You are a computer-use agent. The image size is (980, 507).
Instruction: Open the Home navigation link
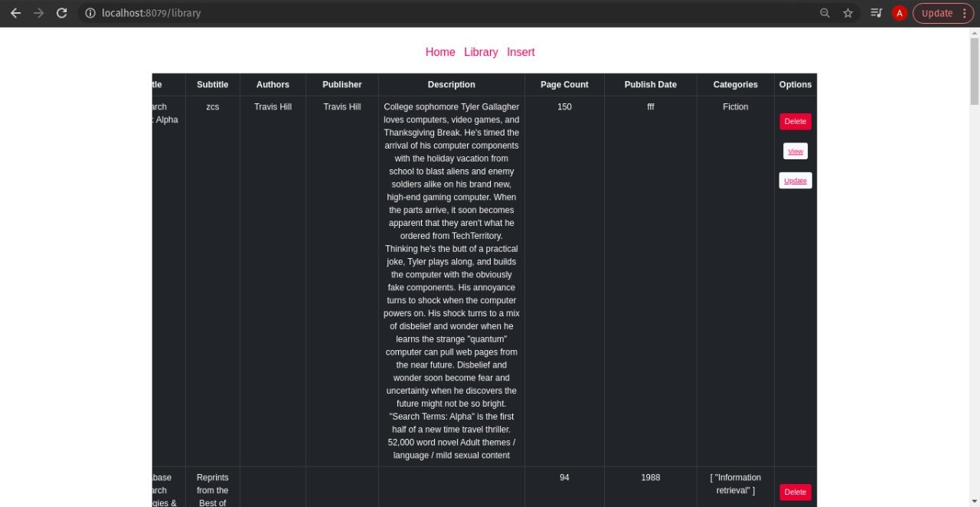coord(440,52)
